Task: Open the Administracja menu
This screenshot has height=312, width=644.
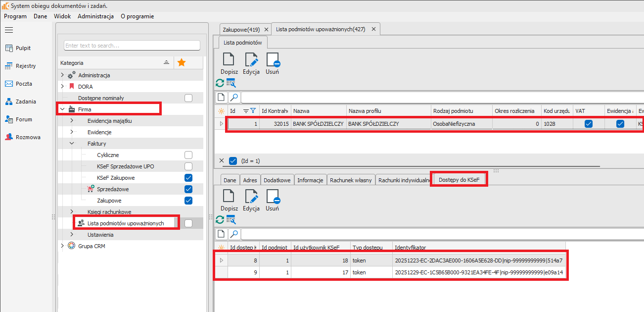Action: (x=95, y=16)
